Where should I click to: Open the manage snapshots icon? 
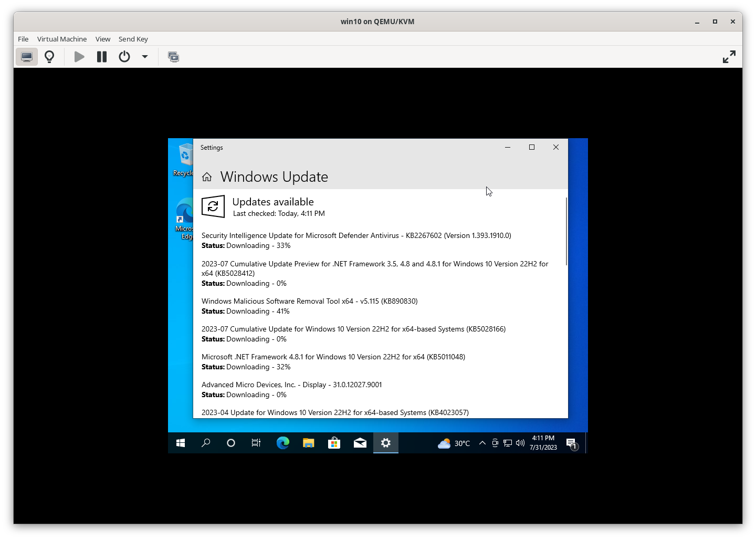pos(173,57)
